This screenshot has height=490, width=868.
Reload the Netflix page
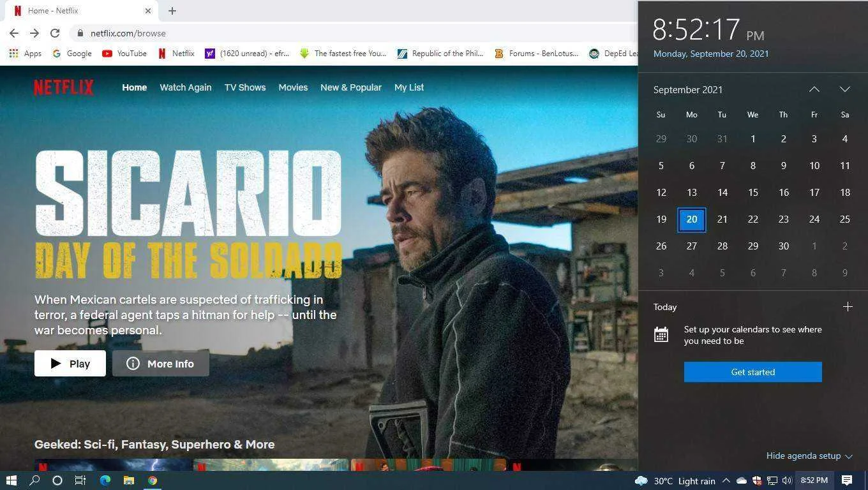tap(55, 33)
